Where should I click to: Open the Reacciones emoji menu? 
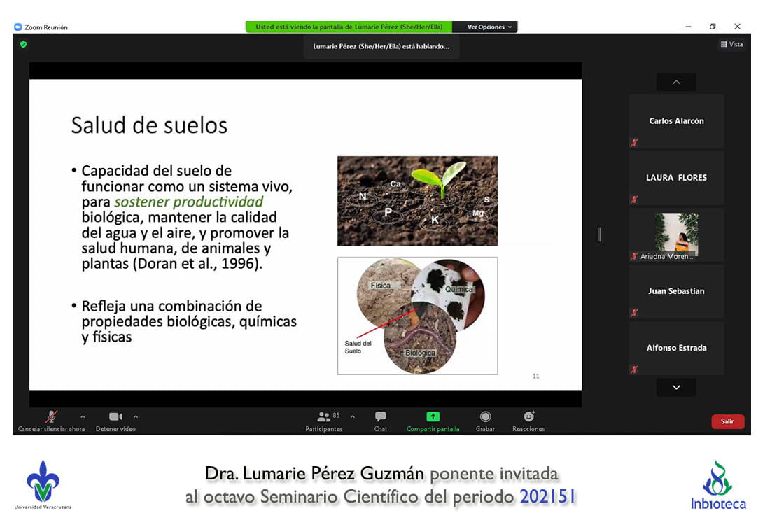click(528, 416)
